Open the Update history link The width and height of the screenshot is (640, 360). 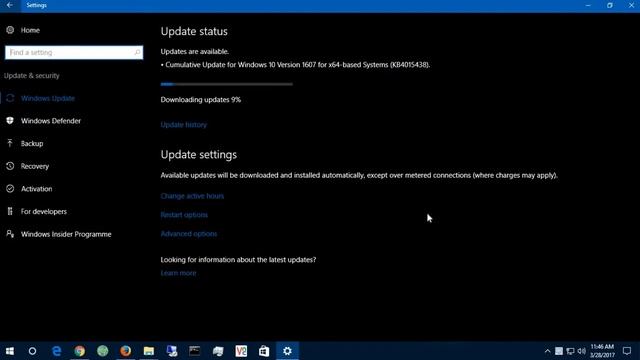pos(184,125)
